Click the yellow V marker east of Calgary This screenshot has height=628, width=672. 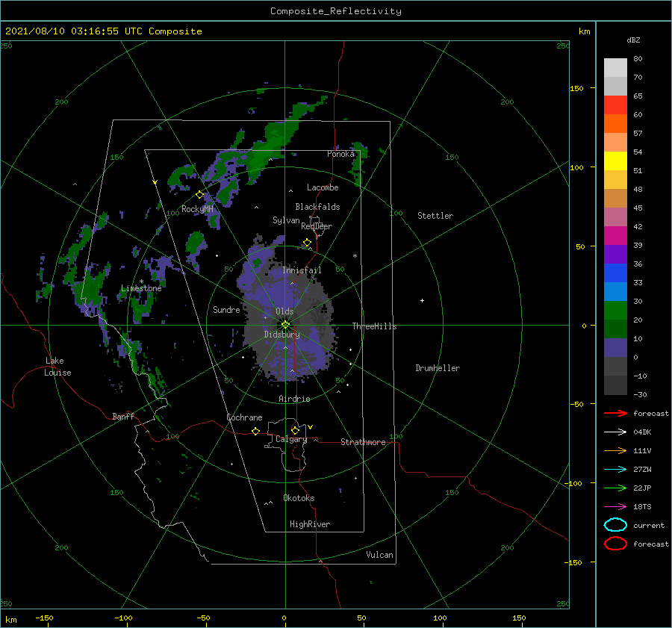[310, 427]
